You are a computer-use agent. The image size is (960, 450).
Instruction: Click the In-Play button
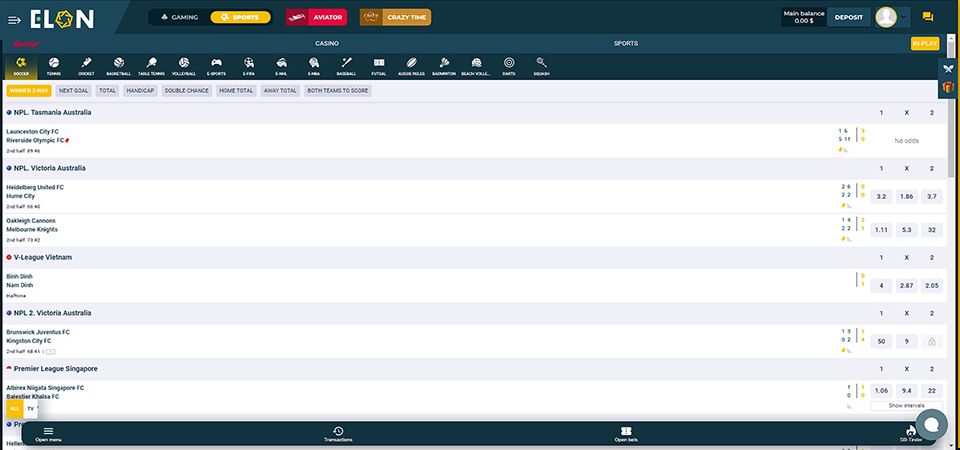click(x=924, y=43)
